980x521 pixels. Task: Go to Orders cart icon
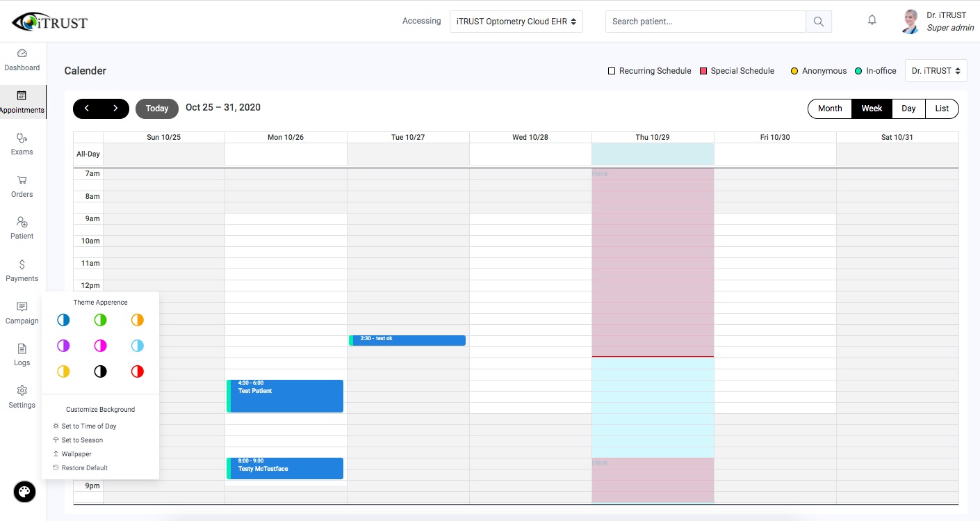click(x=22, y=180)
